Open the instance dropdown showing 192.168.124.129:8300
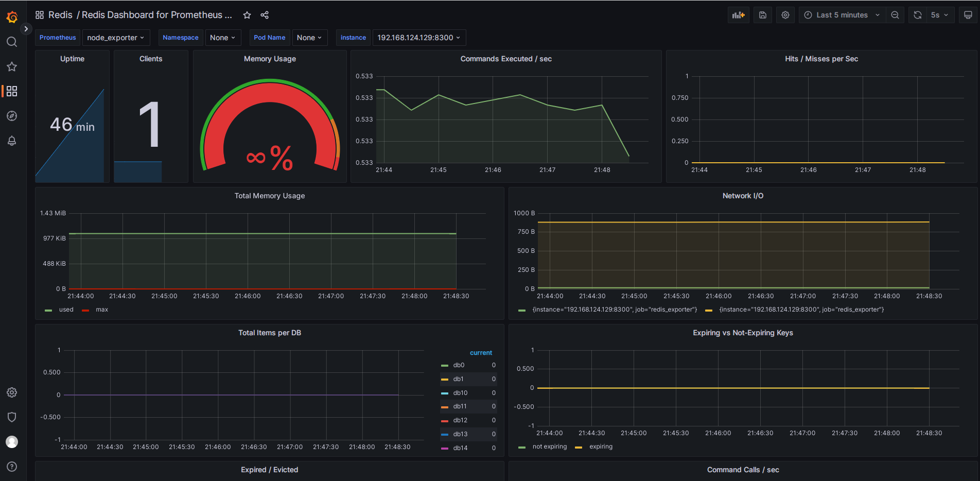980x481 pixels. 418,37
